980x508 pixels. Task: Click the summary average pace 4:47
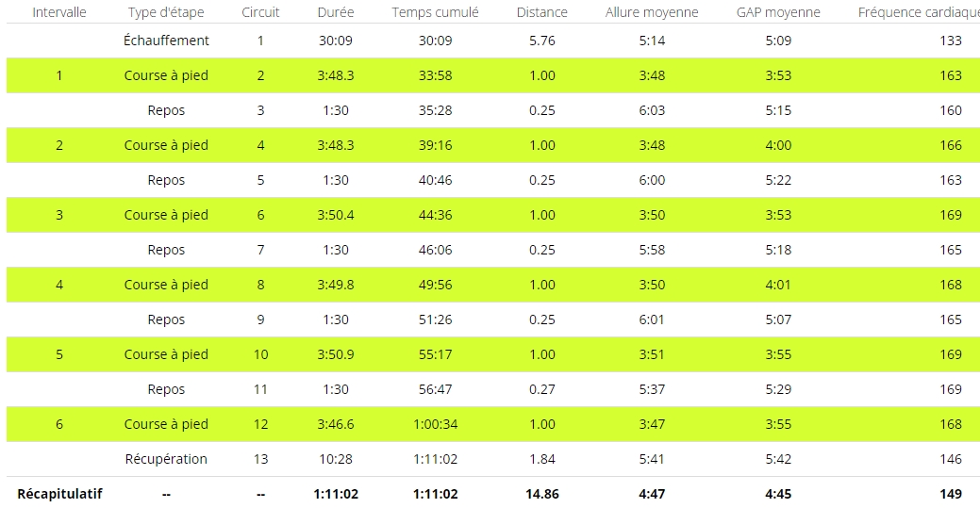(x=652, y=494)
